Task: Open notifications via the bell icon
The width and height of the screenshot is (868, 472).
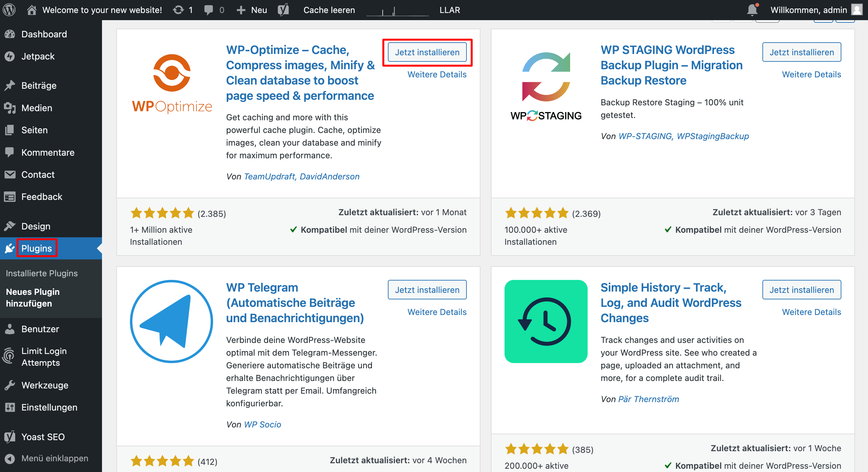Action: coord(752,9)
